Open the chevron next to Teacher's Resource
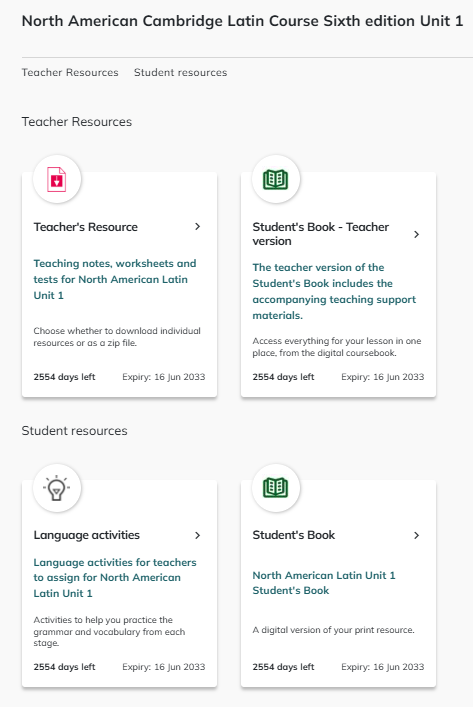The width and height of the screenshot is (473, 707). pyautogui.click(x=197, y=226)
